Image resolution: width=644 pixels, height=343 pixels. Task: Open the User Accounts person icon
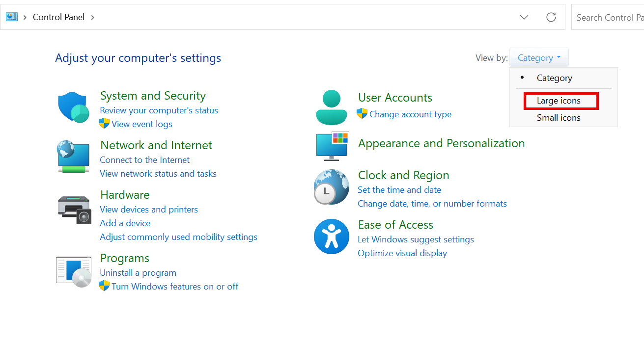[332, 107]
